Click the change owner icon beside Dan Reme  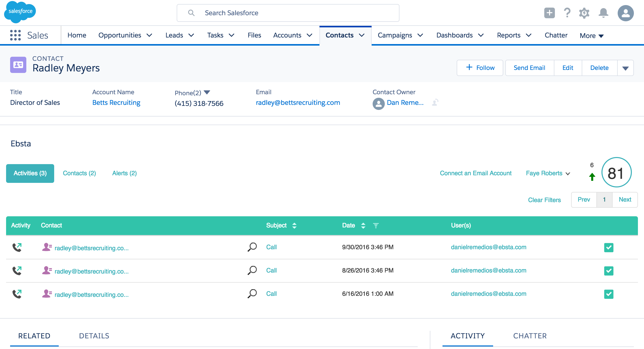click(x=435, y=102)
